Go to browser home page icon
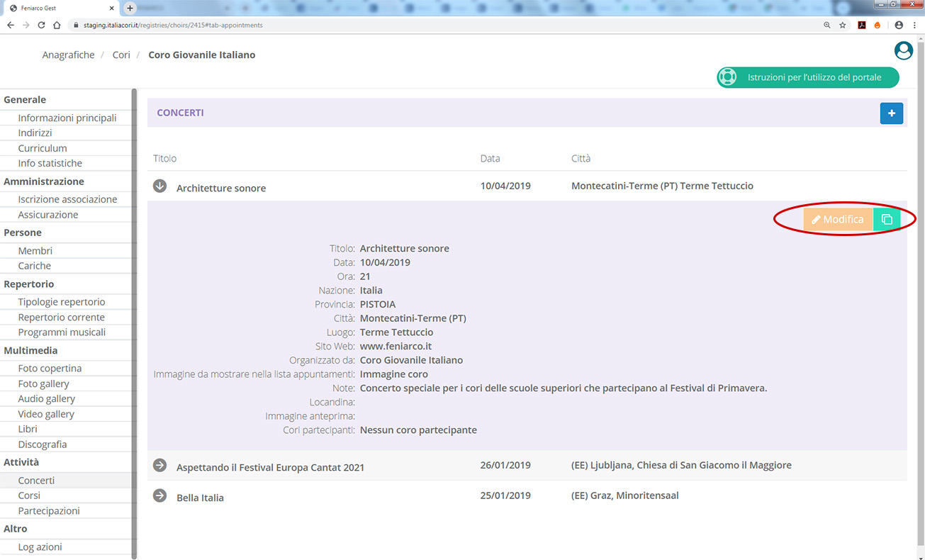 [58, 25]
